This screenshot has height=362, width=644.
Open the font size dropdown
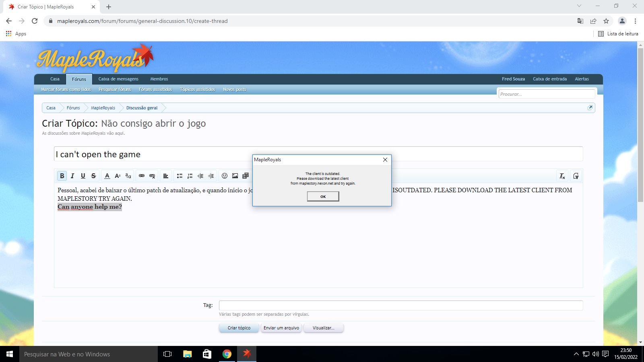[118, 176]
